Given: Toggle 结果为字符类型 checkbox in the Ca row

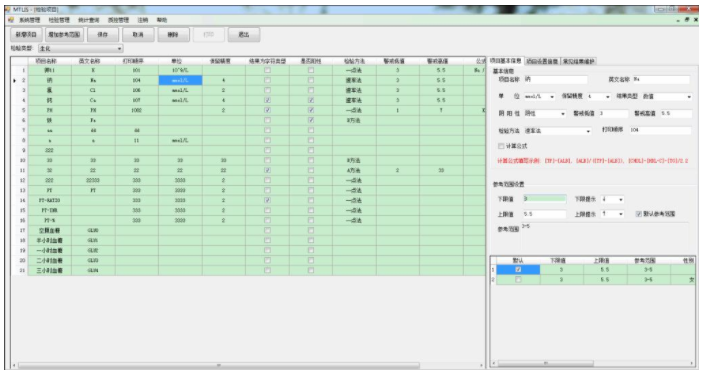Looking at the screenshot, I should point(267,100).
